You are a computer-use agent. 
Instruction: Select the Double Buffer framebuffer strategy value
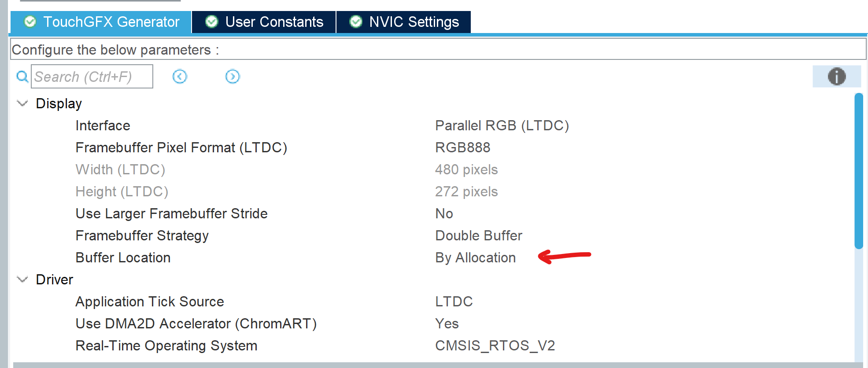tap(478, 236)
